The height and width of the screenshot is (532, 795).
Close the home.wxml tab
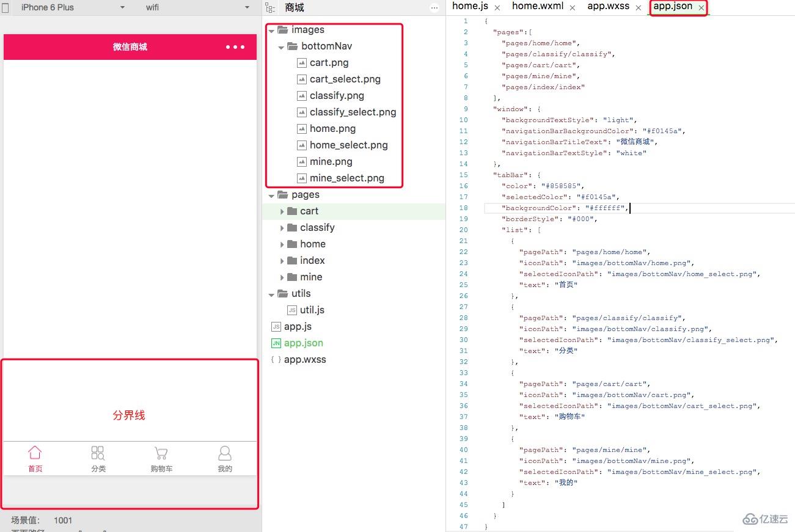(573, 8)
